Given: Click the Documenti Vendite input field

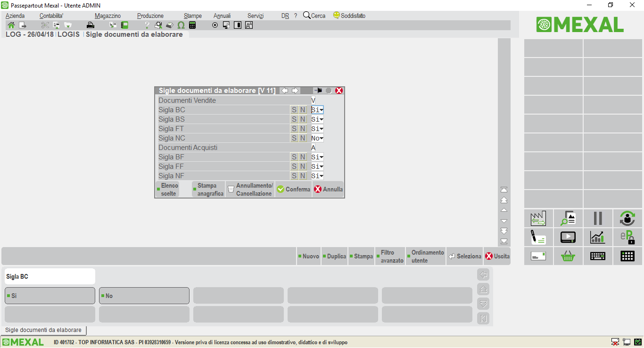Looking at the screenshot, I should point(314,100).
